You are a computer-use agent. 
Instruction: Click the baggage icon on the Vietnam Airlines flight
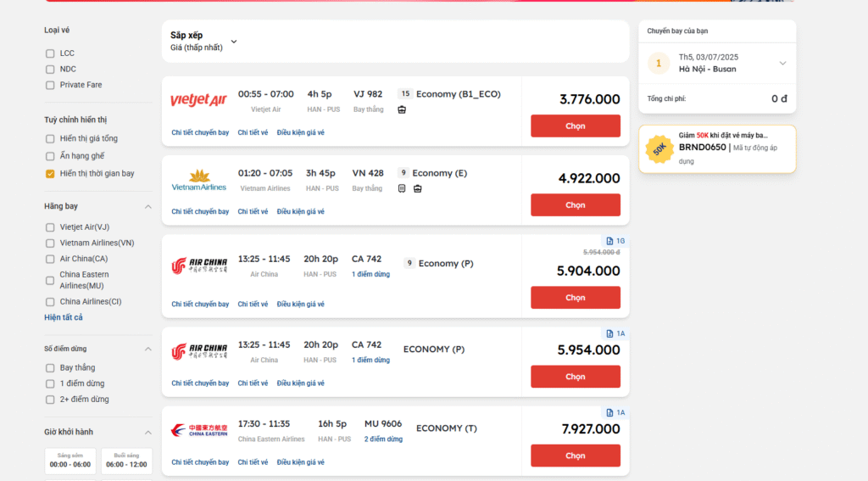tap(417, 188)
